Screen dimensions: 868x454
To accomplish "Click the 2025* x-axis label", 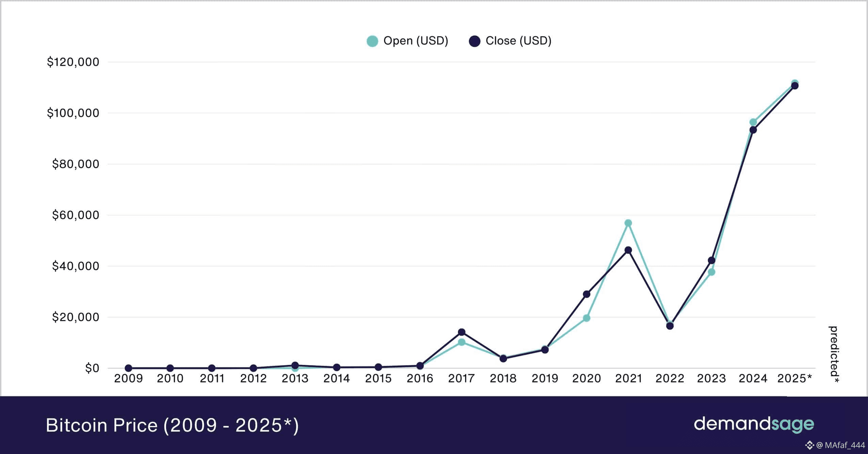I will [x=794, y=378].
